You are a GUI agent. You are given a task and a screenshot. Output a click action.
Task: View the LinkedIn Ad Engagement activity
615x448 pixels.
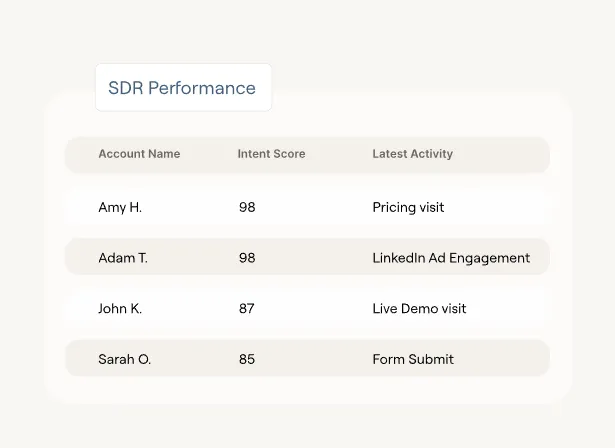pyautogui.click(x=451, y=258)
